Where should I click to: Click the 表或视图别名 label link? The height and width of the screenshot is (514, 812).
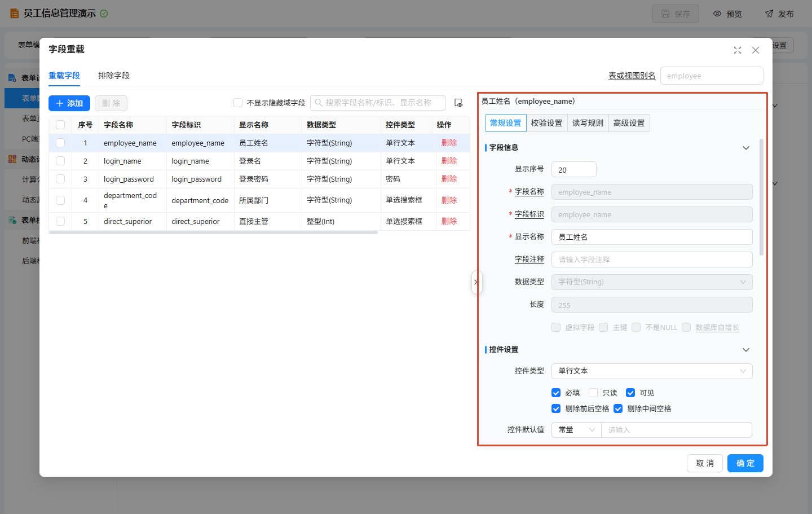click(632, 76)
